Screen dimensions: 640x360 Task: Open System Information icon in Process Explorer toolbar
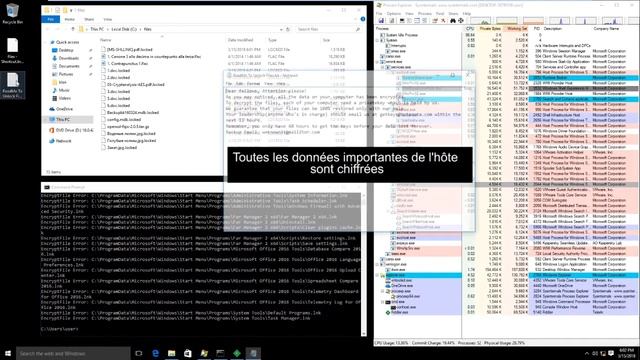(x=402, y=20)
